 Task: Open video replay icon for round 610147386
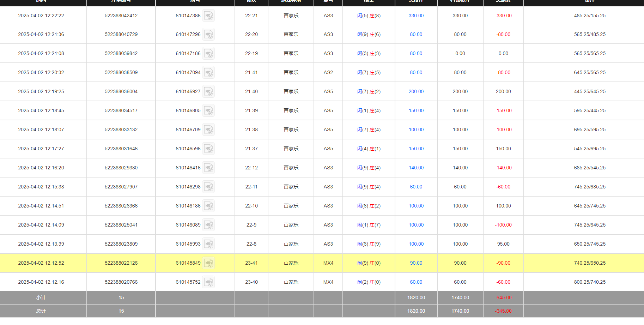point(208,16)
